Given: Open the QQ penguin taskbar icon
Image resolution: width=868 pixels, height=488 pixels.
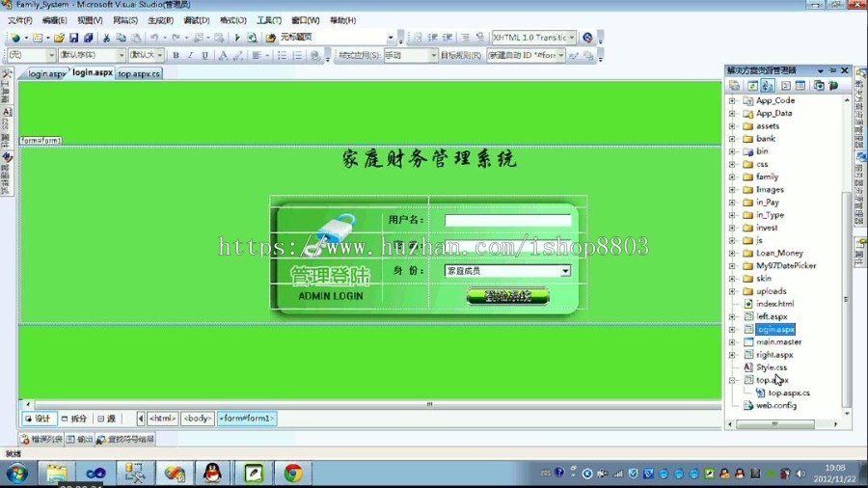Looking at the screenshot, I should 212,474.
